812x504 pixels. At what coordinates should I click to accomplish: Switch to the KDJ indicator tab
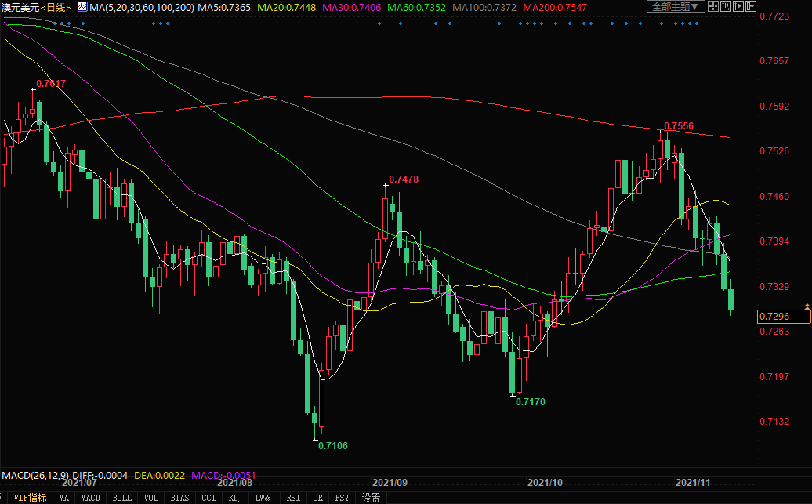tap(237, 498)
